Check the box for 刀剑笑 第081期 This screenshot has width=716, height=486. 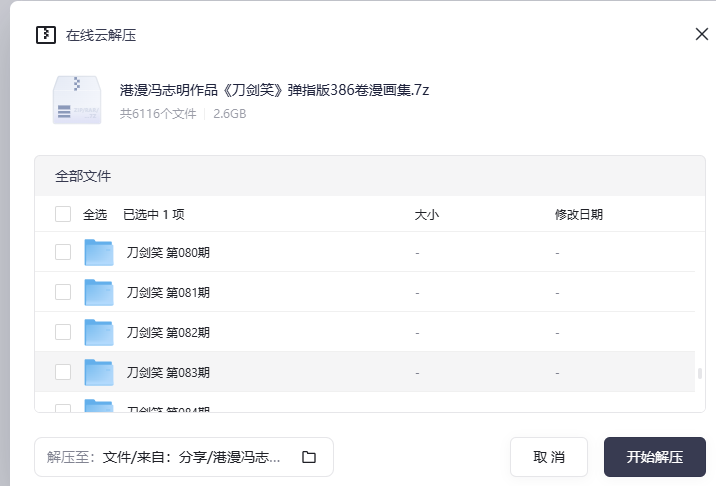pos(63,292)
